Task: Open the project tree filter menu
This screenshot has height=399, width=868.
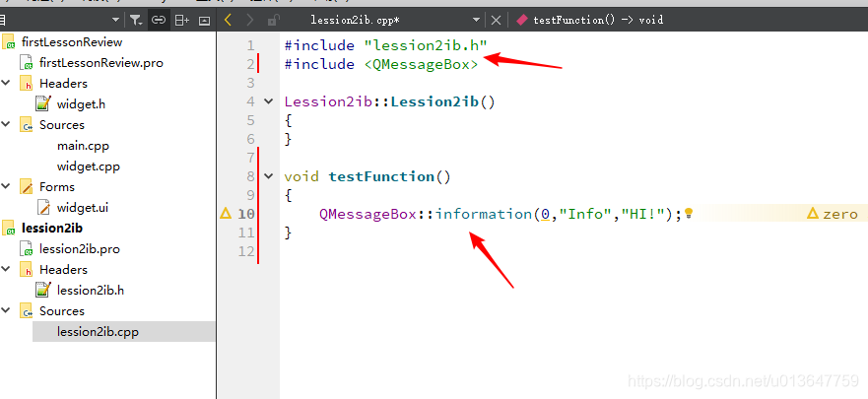Action: 136,21
